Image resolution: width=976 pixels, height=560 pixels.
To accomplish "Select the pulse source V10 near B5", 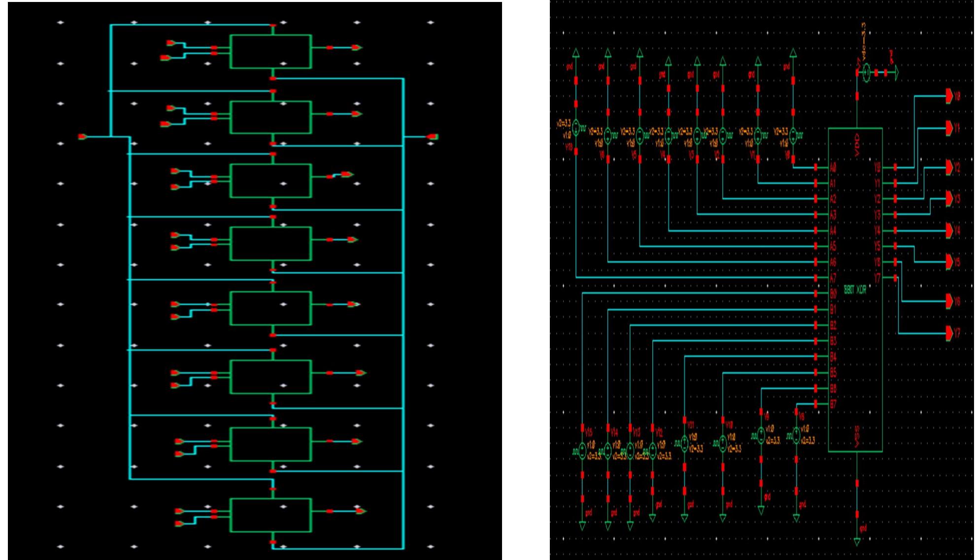I will (722, 442).
